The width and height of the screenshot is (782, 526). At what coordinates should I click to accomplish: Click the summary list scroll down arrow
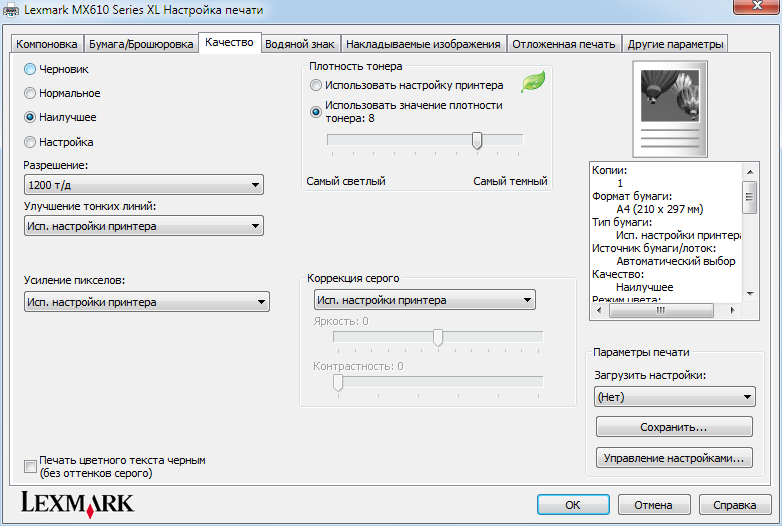pyautogui.click(x=750, y=294)
